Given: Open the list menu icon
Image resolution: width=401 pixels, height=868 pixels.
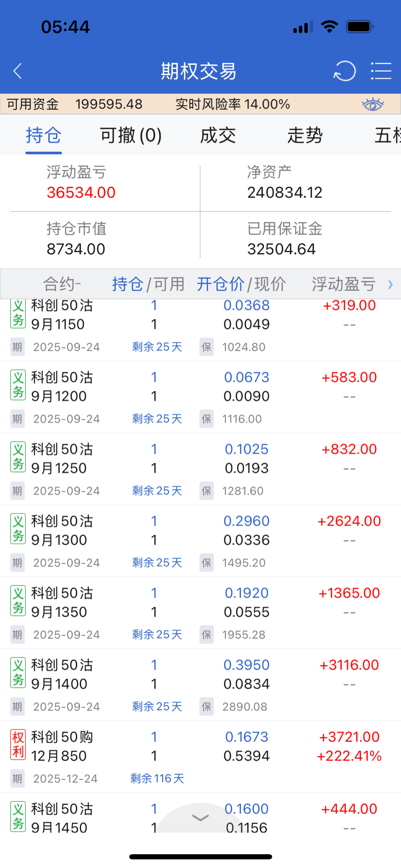Looking at the screenshot, I should [x=381, y=71].
